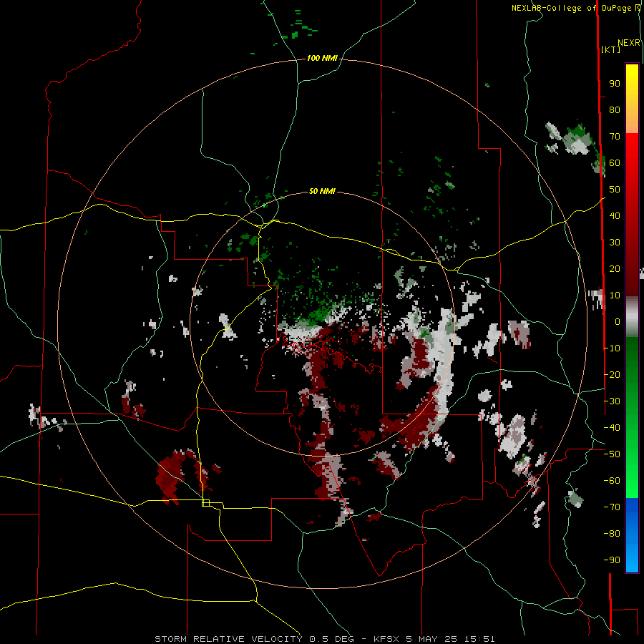The width and height of the screenshot is (644, 644).
Task: Click the KFSX 5 MAY 25 15:51 timestamp
Action: coord(434,639)
